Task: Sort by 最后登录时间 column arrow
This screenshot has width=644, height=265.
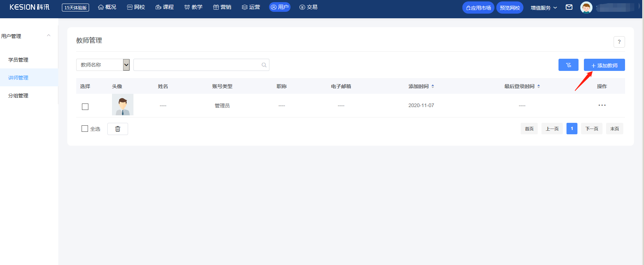Action: (x=538, y=86)
